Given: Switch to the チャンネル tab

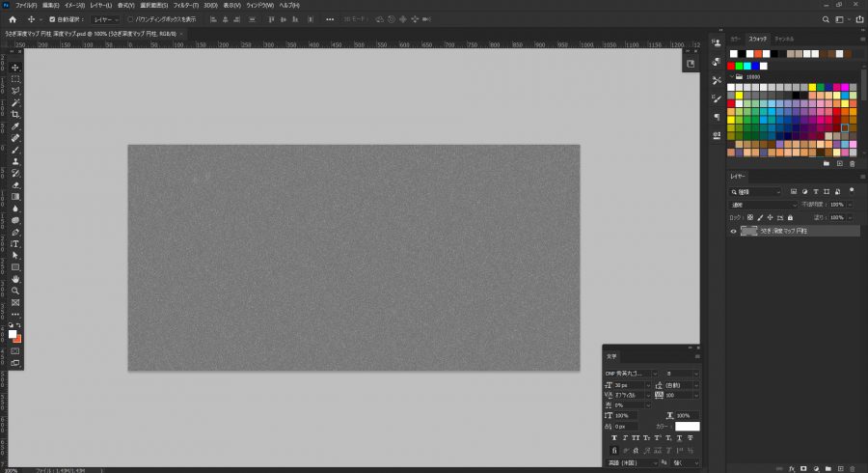Looking at the screenshot, I should [x=785, y=39].
